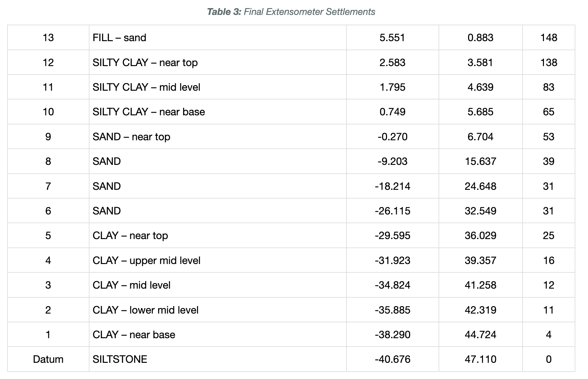The image size is (588, 379).
Task: Select the FILL – sand cell
Action: 218,38
